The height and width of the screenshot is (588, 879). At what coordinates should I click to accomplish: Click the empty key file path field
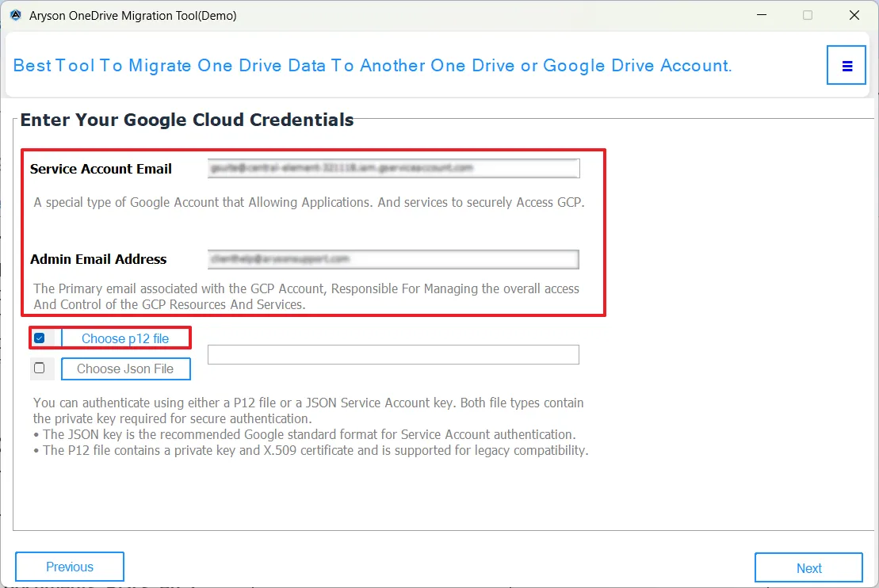click(393, 354)
